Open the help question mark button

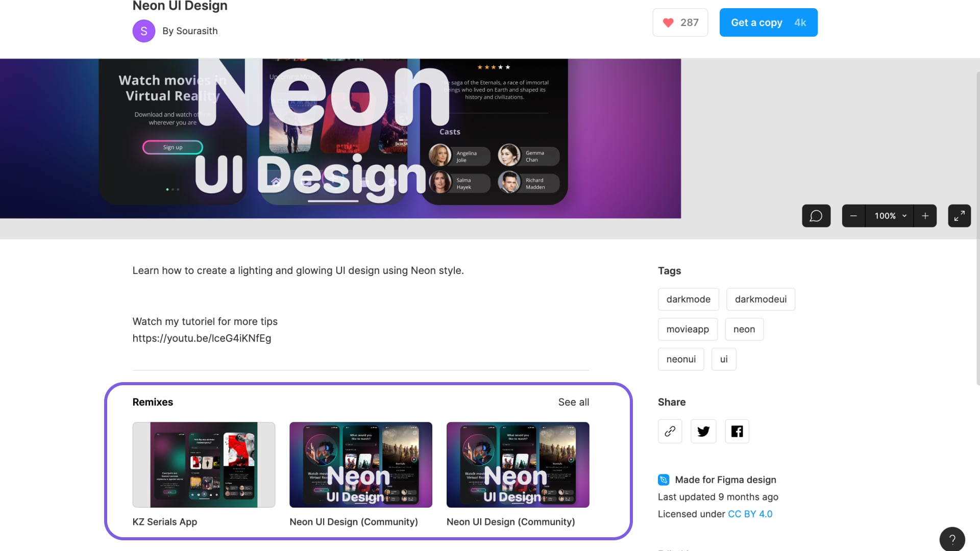tap(952, 539)
